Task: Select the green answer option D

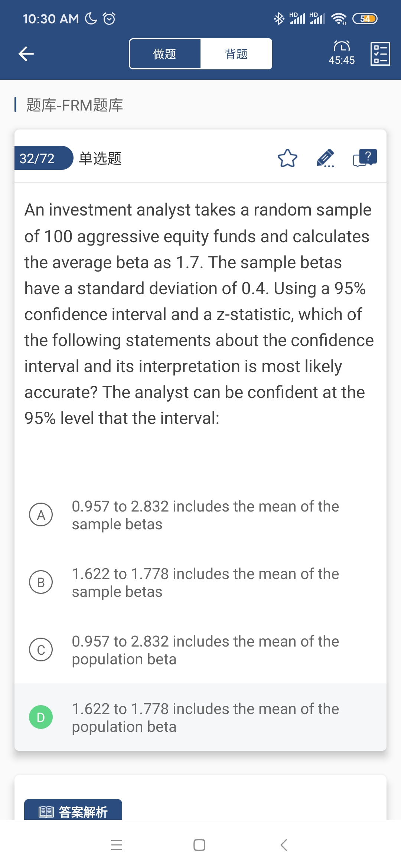Action: pyautogui.click(x=41, y=717)
